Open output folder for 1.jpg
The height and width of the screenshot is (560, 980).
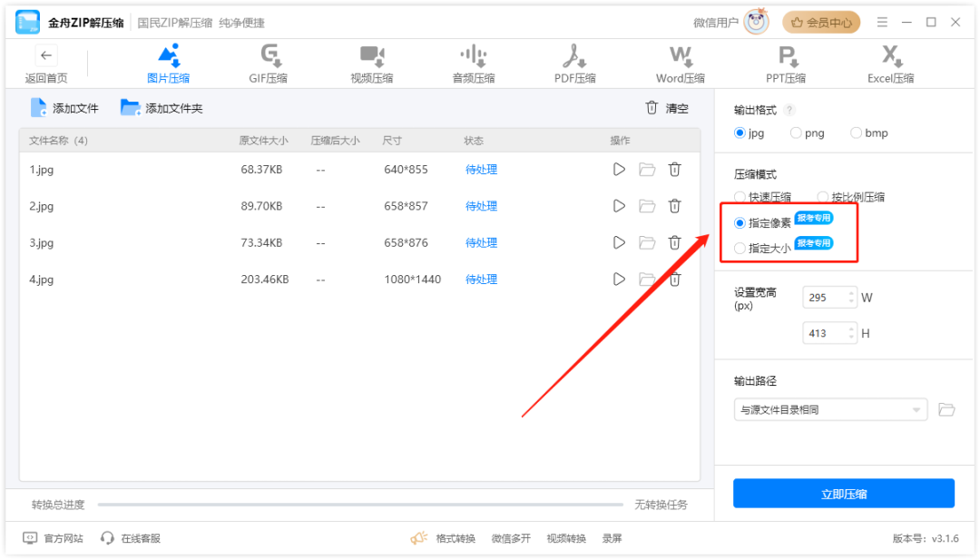click(x=647, y=170)
